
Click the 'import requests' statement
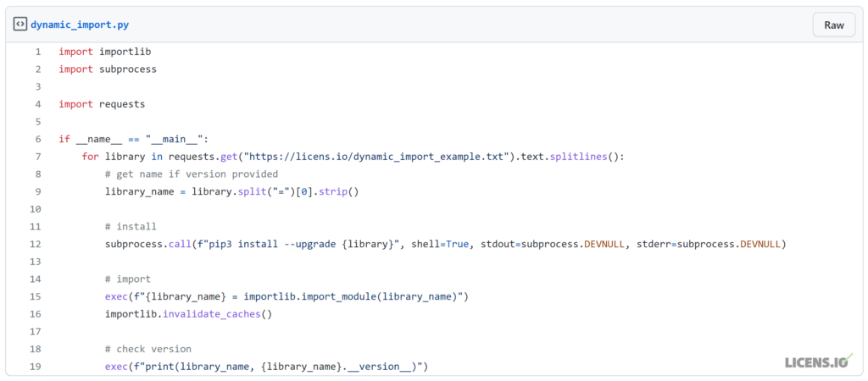point(102,104)
